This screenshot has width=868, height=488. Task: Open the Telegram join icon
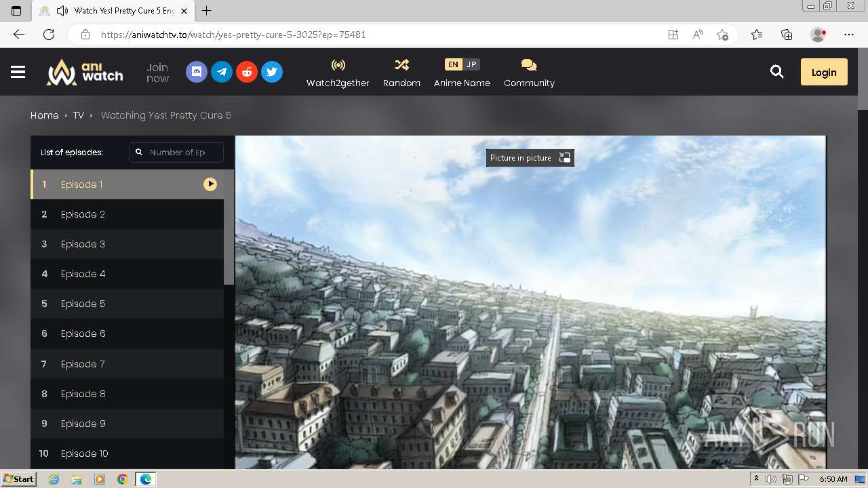tap(222, 72)
